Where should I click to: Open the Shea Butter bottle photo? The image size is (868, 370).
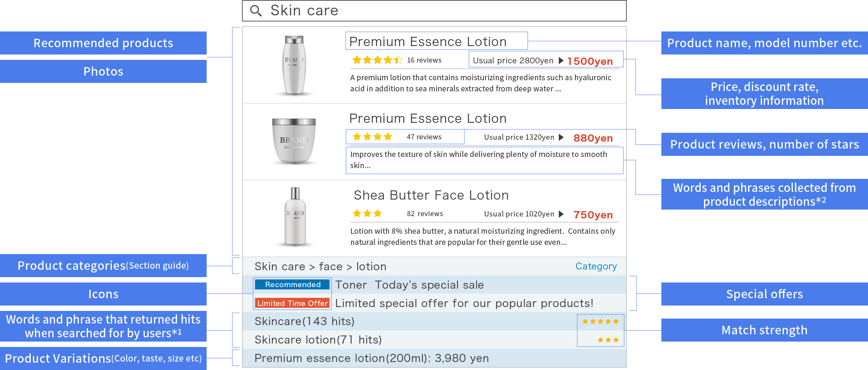[x=295, y=217]
